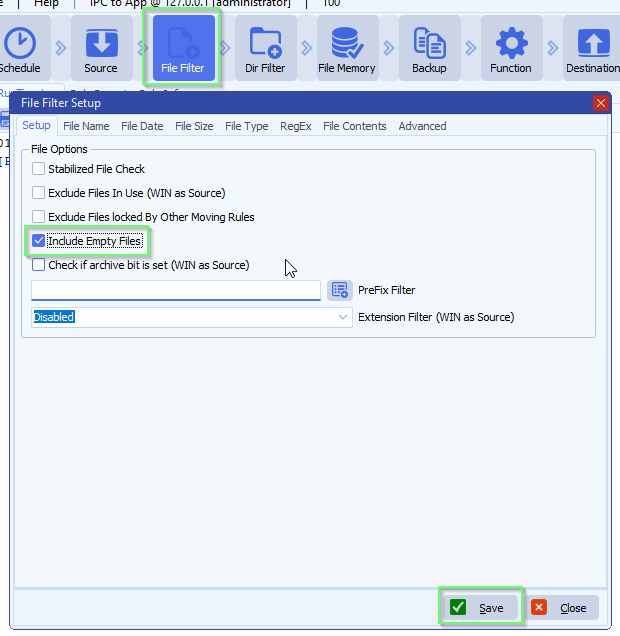Click the Save button

click(x=480, y=608)
